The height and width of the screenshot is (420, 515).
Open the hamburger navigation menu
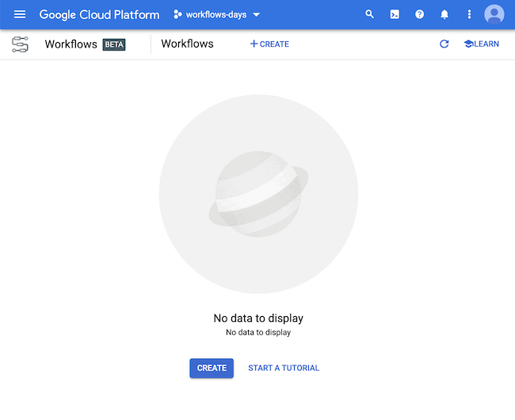(x=20, y=14)
